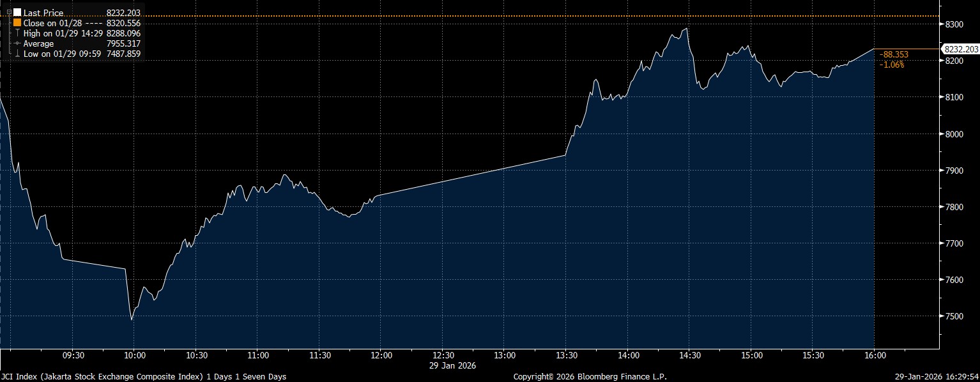The height and width of the screenshot is (382, 980).
Task: Click the 14:30 time axis label
Action: click(x=689, y=355)
